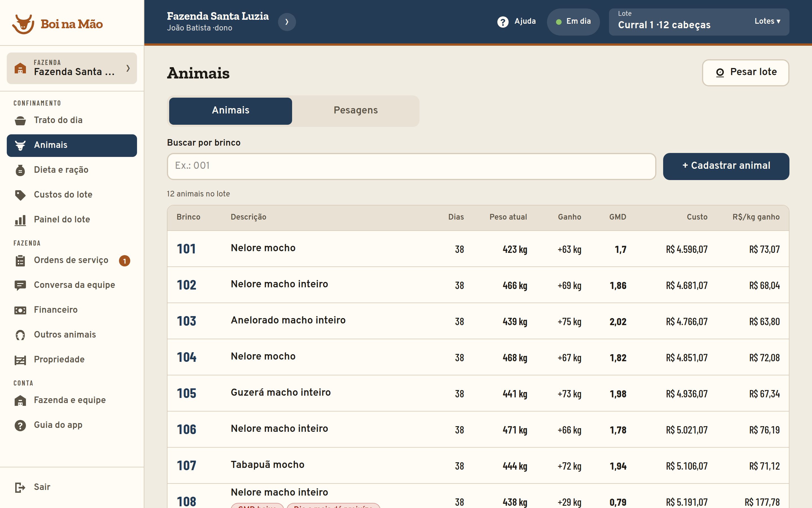Screen dimensions: 812x508
Task: Click the Pesar lote button
Action: 745,73
